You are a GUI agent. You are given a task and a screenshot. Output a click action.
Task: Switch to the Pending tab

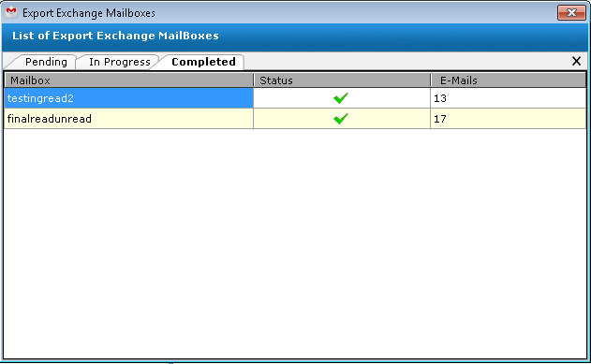coord(46,62)
